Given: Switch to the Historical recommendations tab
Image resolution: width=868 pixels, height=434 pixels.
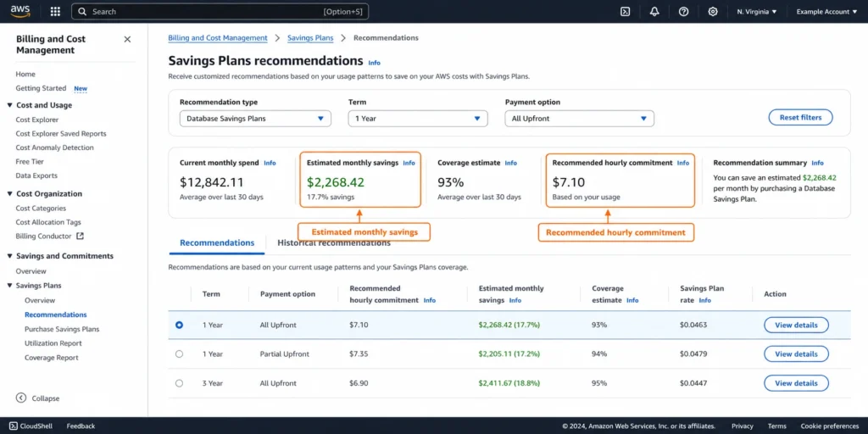Looking at the screenshot, I should [x=334, y=243].
